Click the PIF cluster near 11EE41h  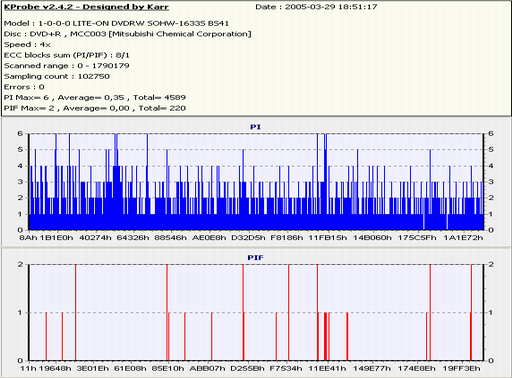[327, 337]
